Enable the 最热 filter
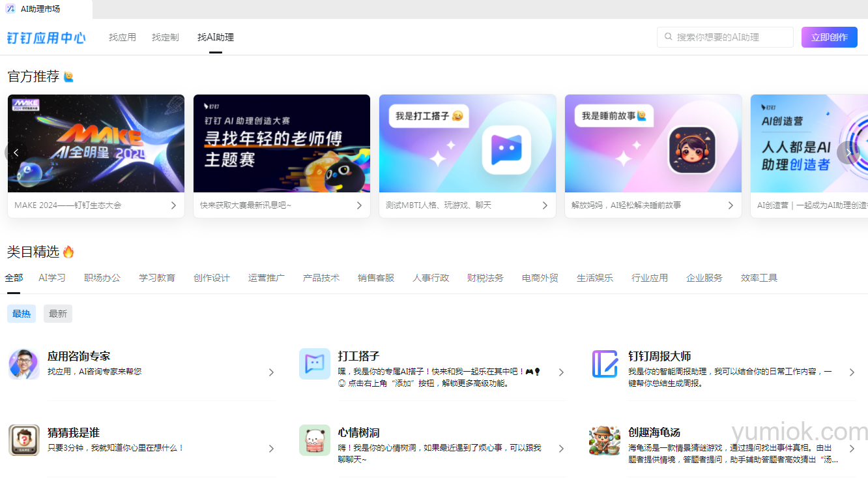868x478 pixels. pyautogui.click(x=22, y=313)
